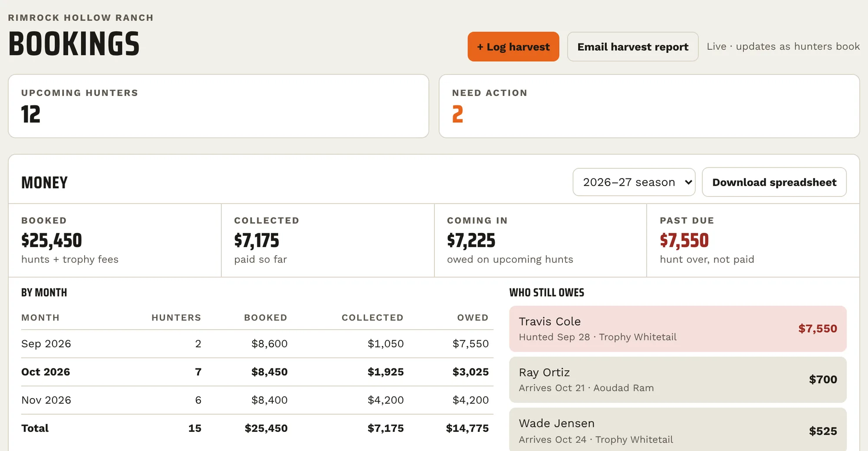Image resolution: width=868 pixels, height=451 pixels.
Task: Click Live updates status text
Action: coord(783,46)
